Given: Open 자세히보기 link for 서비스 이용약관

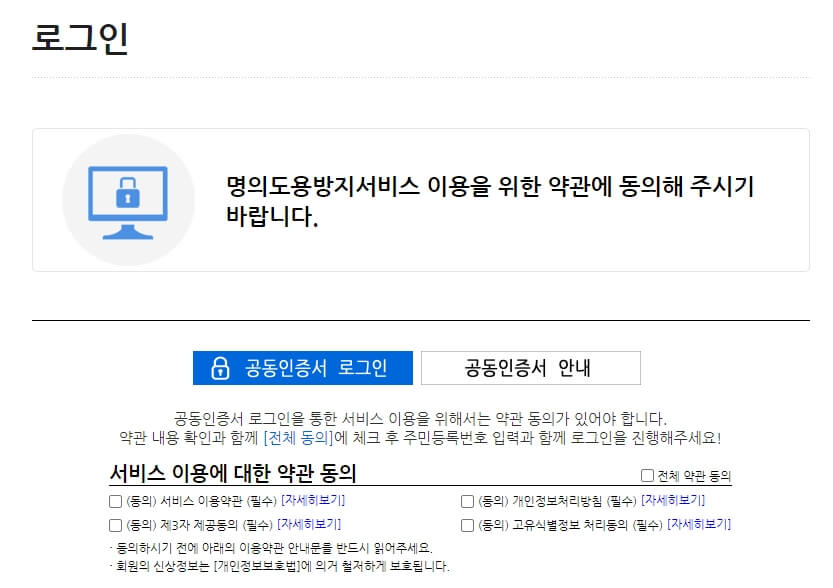Looking at the screenshot, I should (313, 500).
